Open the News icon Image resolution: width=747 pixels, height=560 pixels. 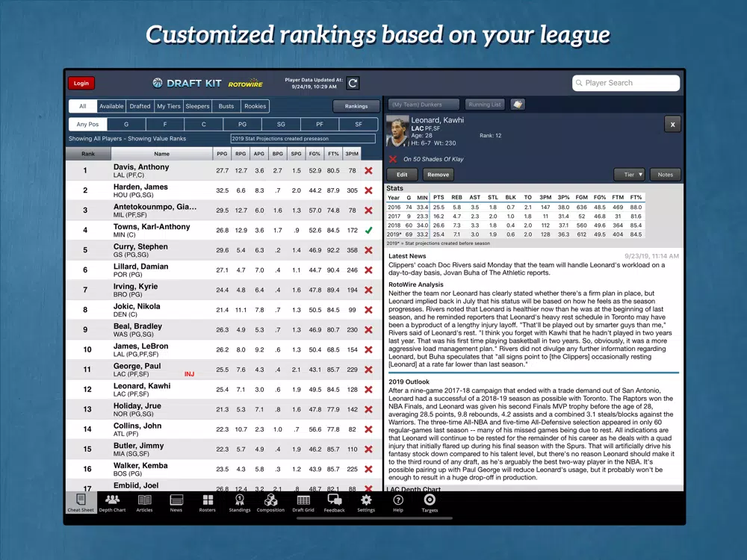coord(176,503)
